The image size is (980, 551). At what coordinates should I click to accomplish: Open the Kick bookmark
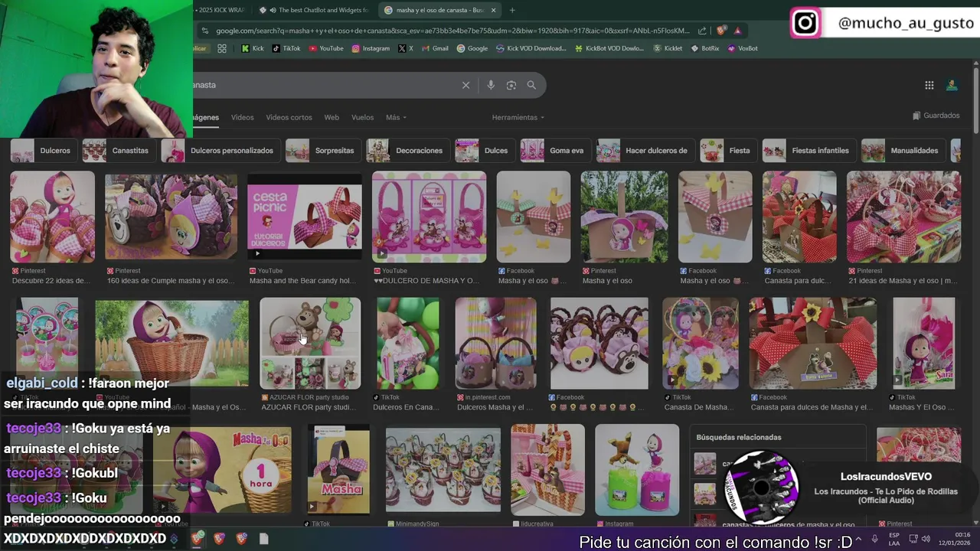252,48
